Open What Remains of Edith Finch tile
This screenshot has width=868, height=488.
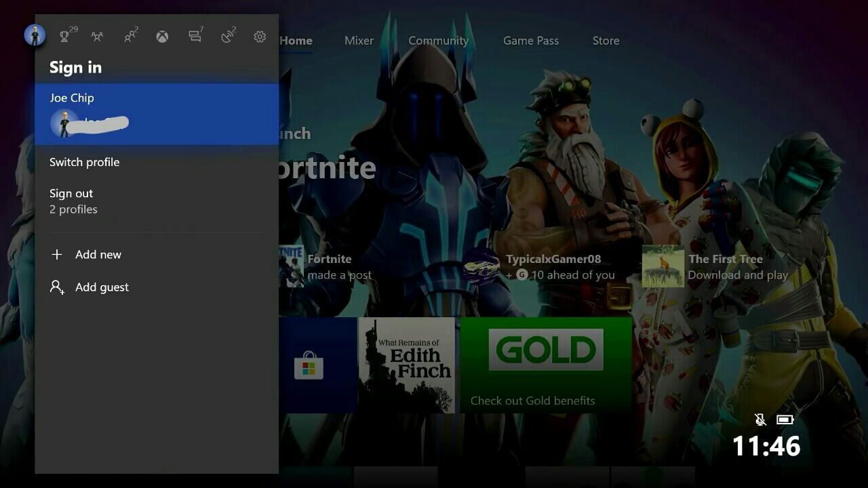tap(407, 365)
